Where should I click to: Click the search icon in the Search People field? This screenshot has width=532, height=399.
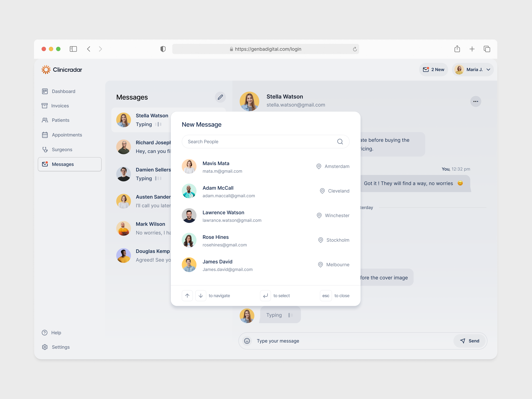(340, 141)
